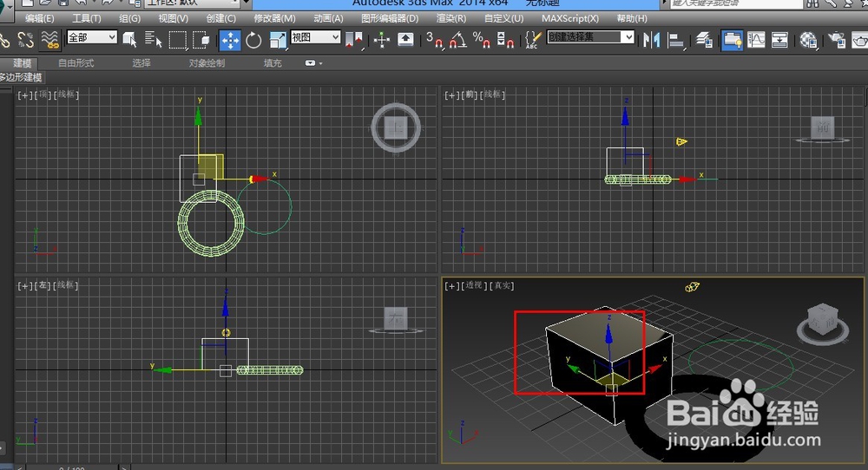Click the search keyword input field
This screenshot has height=470, width=868.
click(736, 3)
